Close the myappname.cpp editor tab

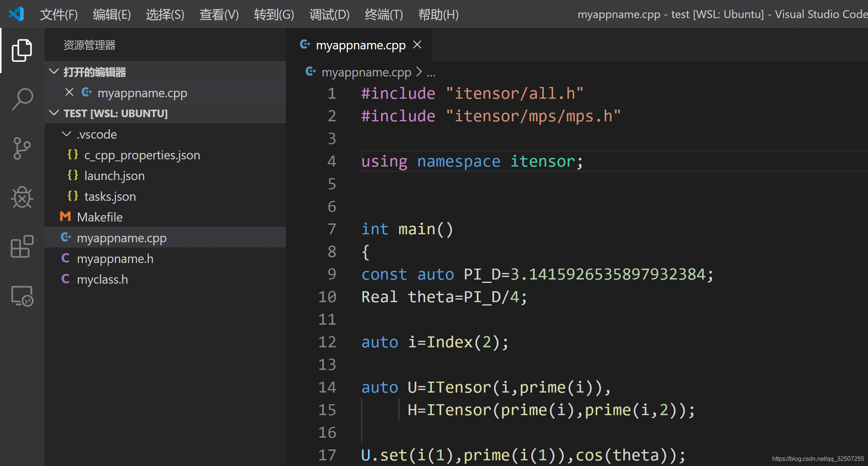click(x=418, y=44)
